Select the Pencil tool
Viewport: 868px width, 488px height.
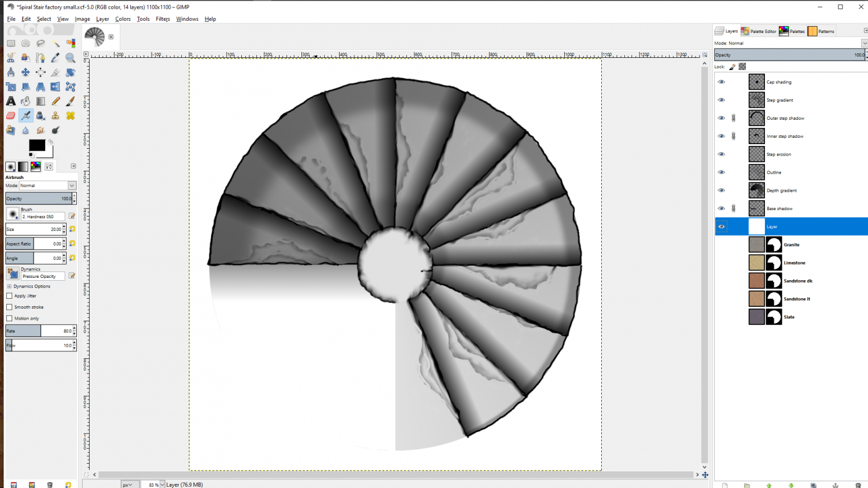56,101
